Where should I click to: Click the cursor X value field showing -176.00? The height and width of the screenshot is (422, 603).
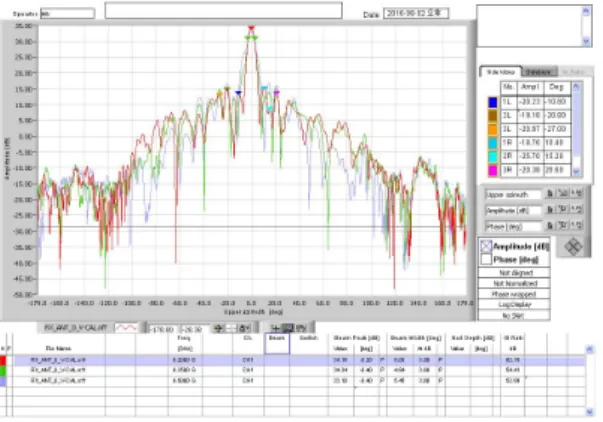(163, 329)
